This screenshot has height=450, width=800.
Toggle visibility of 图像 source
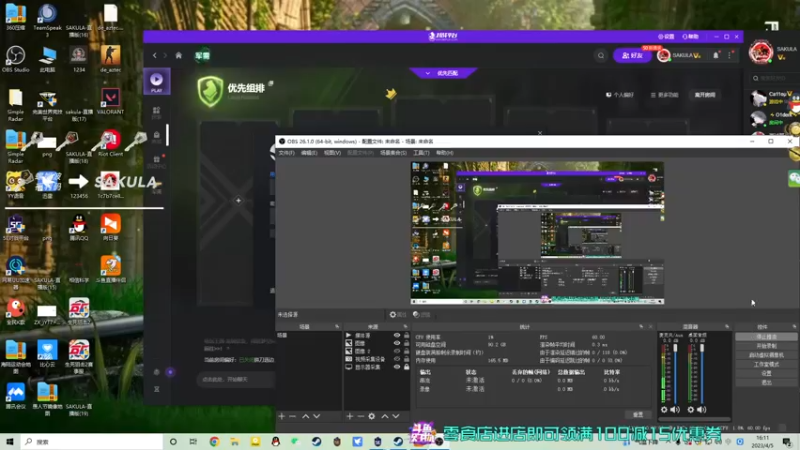pyautogui.click(x=397, y=343)
